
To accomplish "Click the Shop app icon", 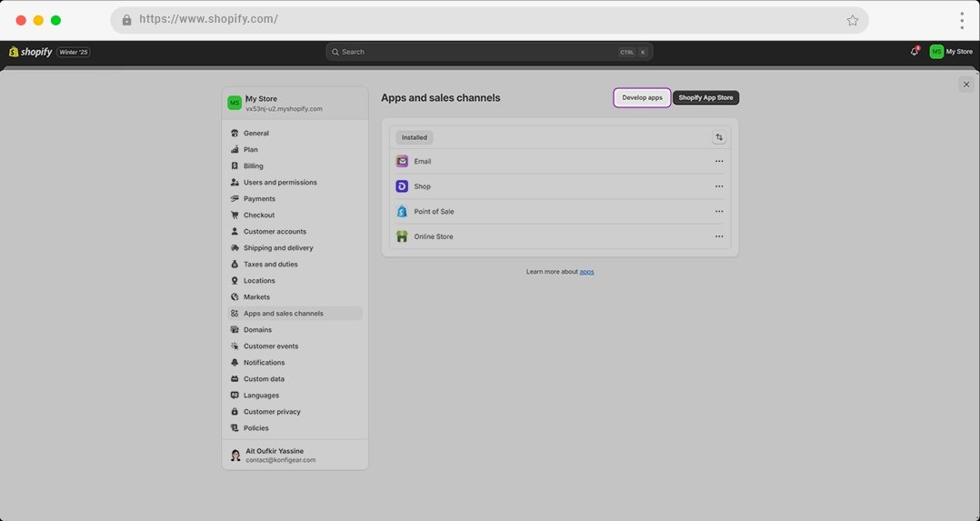I will click(x=402, y=186).
